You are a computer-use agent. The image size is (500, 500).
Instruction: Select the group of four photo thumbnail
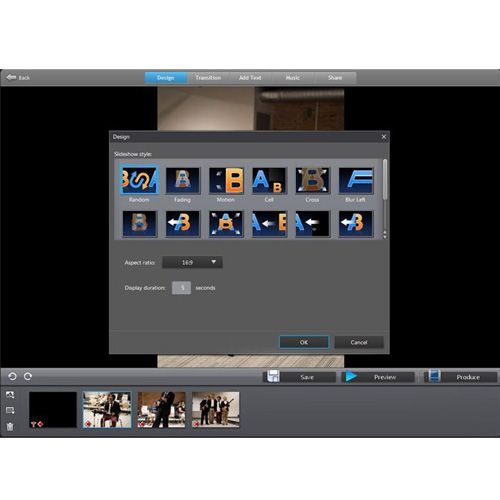click(x=216, y=410)
